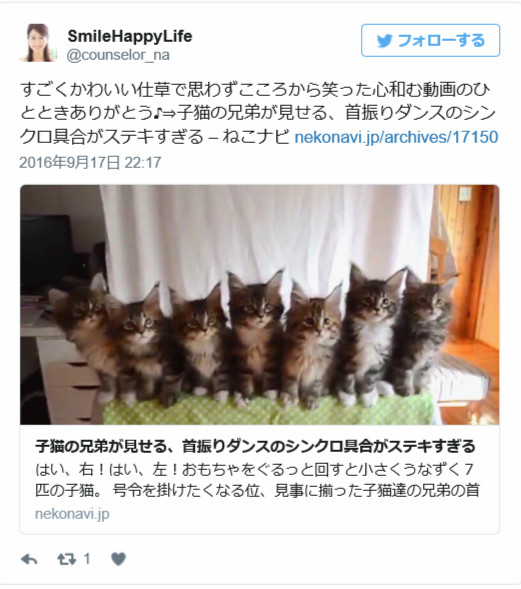Viewport: 521px width, 589px height.
Task: Click the 2016年9月17日 22:17 timestamp
Action: pyautogui.click(x=90, y=163)
